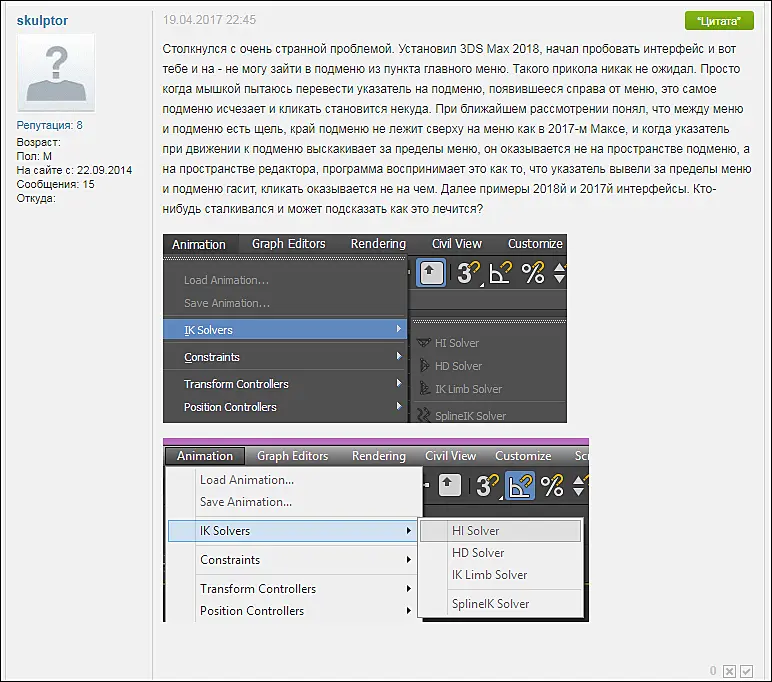The width and height of the screenshot is (772, 682).
Task: Open Civil View menu in light screenshot
Action: pyautogui.click(x=450, y=456)
